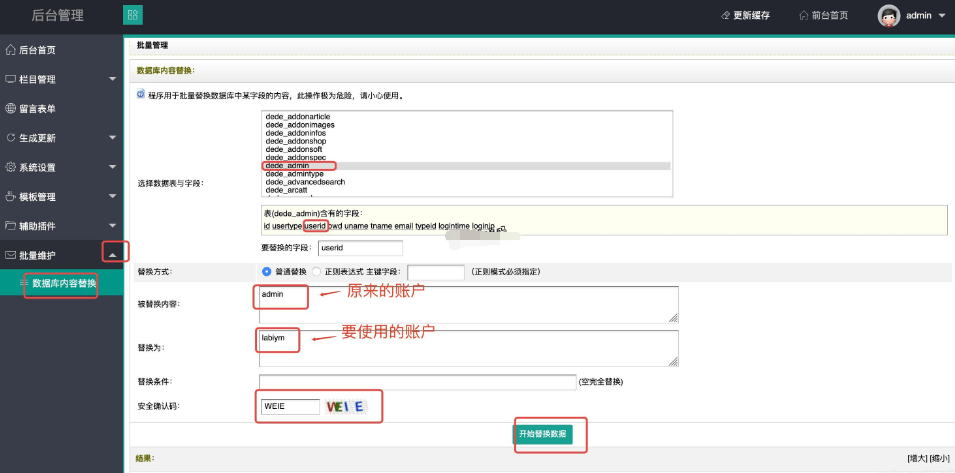Screen dimensions: 955x473
Task: Click the icon beside 模板管理
Action: coord(10,196)
